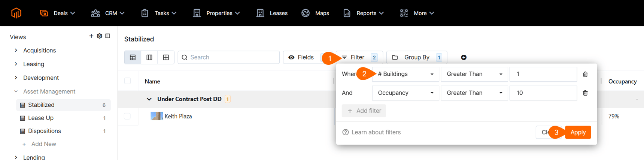Viewport: 644px width, 160px height.
Task: Open the More menu
Action: click(x=417, y=13)
